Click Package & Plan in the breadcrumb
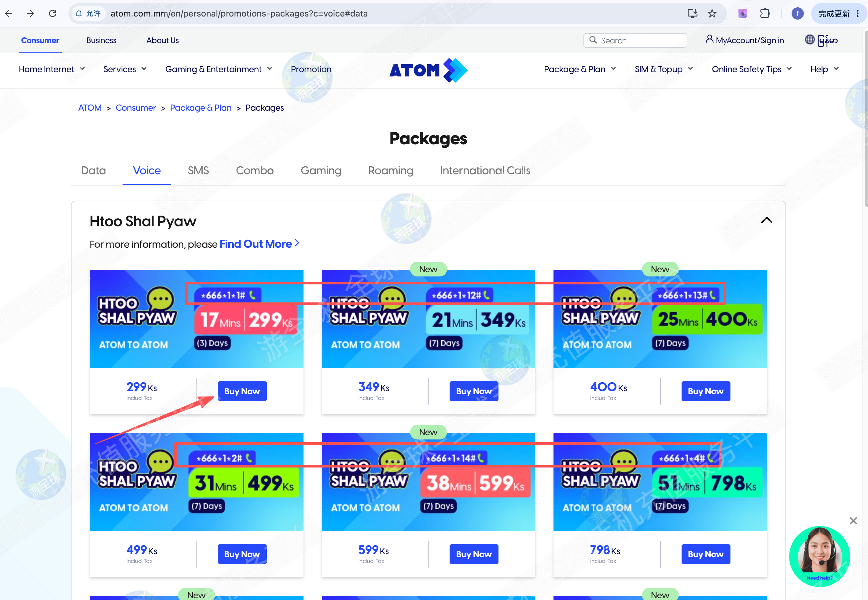Screen dimensions: 868x600 tap(201, 108)
